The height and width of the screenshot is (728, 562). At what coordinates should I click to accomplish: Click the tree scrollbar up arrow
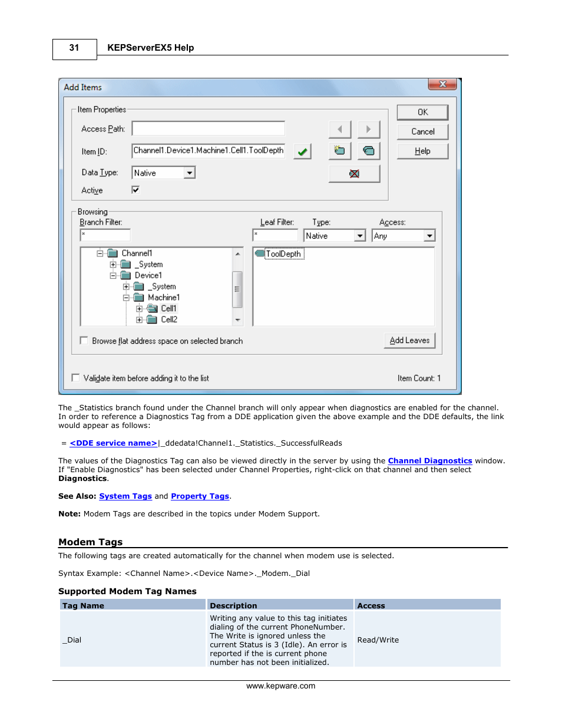point(237,254)
